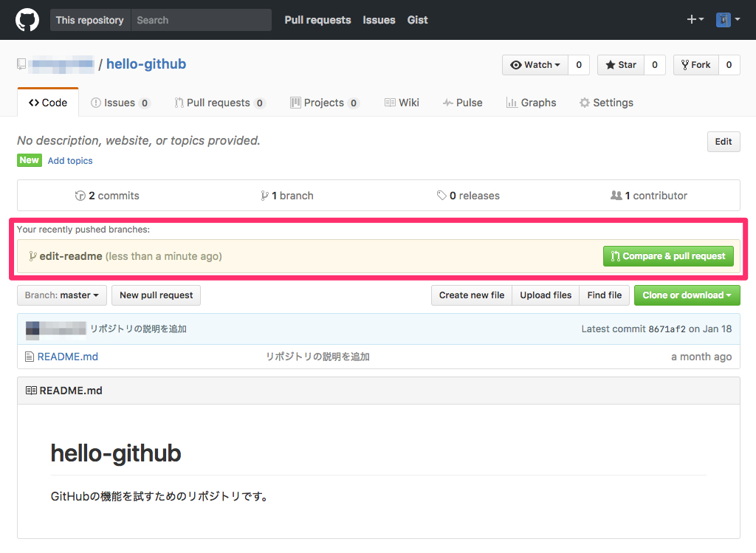Click the gear icon on Settings

tap(583, 103)
